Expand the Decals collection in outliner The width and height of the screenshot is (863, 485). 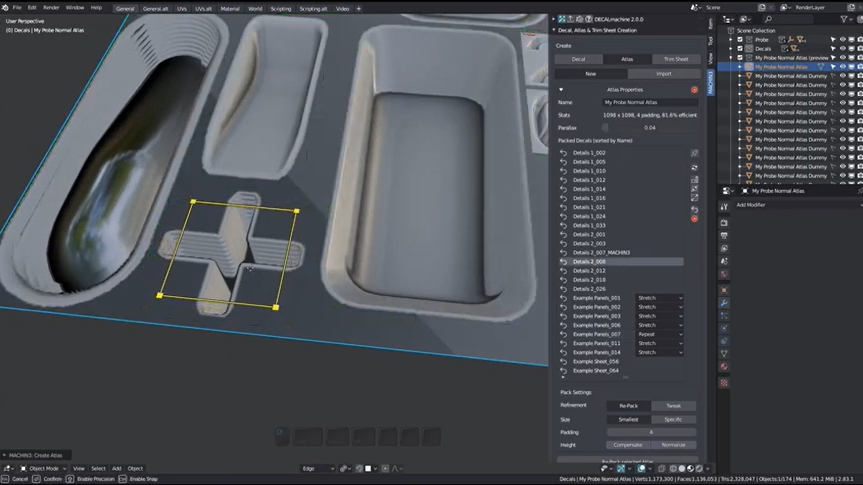(x=731, y=49)
